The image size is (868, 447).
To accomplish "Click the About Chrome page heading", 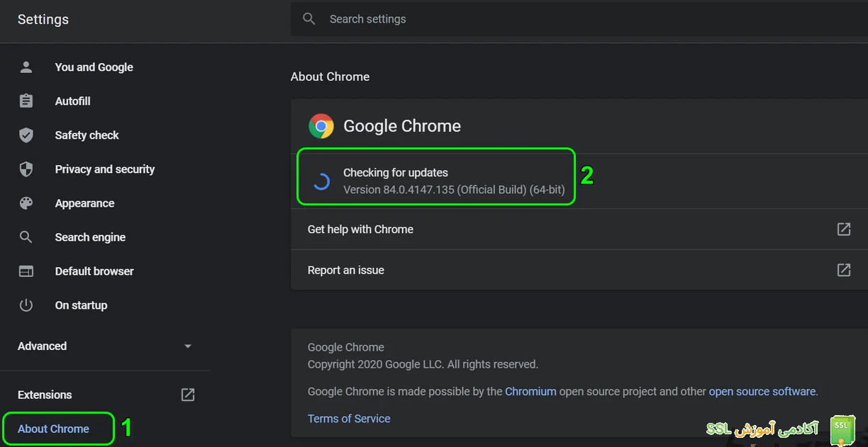I will 330,77.
